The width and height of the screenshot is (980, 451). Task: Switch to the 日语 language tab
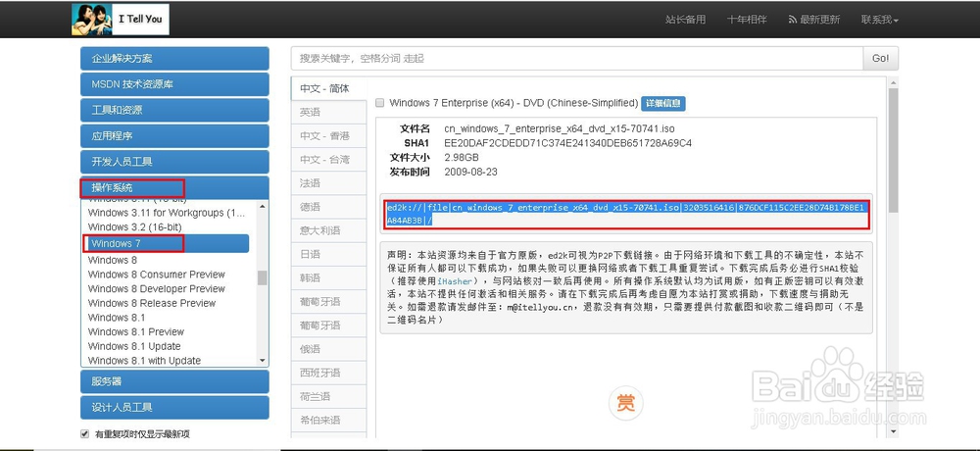pyautogui.click(x=328, y=255)
